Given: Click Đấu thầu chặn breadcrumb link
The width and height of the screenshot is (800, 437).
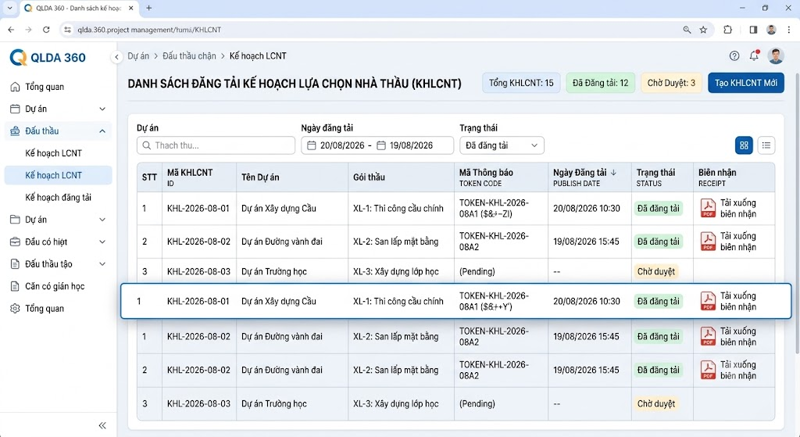Looking at the screenshot, I should point(189,56).
